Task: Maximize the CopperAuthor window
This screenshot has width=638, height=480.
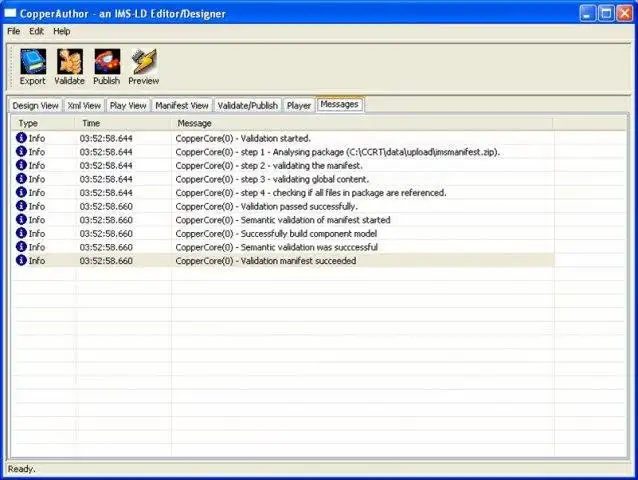Action: click(x=605, y=13)
